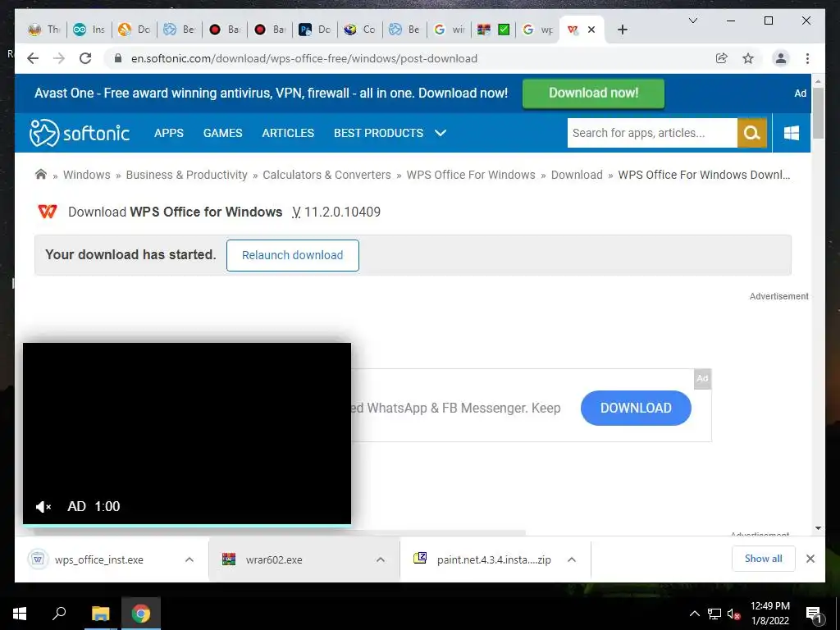Click the green Download now! button
The height and width of the screenshot is (630, 840).
(x=594, y=94)
